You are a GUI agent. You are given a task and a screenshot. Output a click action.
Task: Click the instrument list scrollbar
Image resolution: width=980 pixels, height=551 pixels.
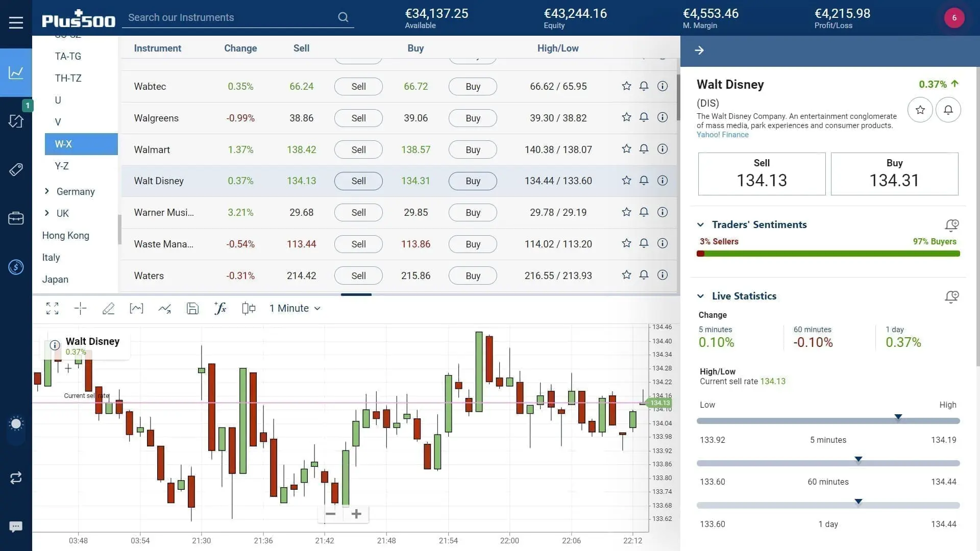coord(678,97)
